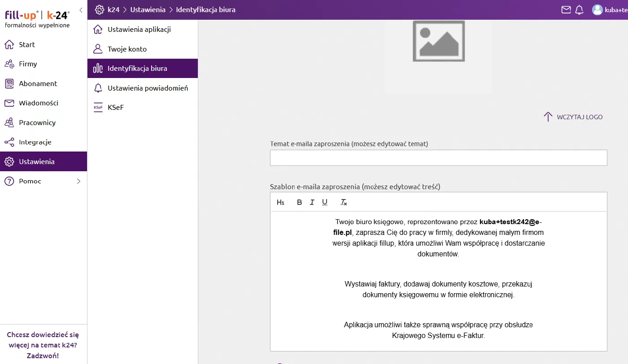
Task: Click the Identyfikacja biura chart icon
Action: point(98,69)
